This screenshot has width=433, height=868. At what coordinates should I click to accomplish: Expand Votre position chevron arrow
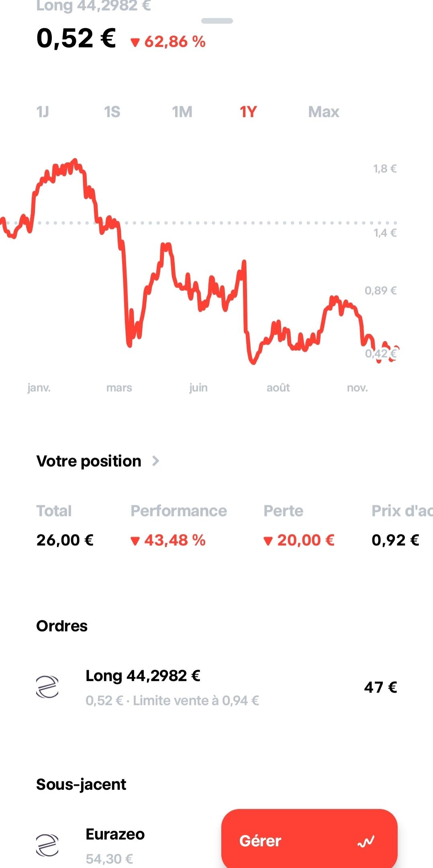(x=156, y=461)
